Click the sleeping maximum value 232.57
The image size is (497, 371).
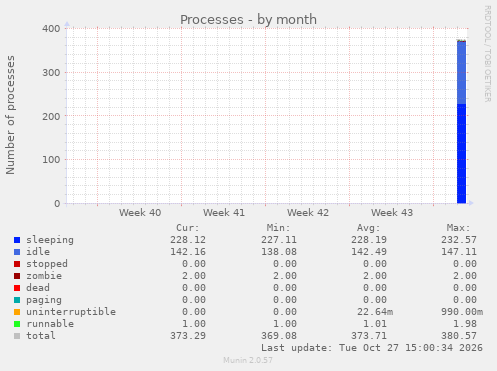coord(459,240)
